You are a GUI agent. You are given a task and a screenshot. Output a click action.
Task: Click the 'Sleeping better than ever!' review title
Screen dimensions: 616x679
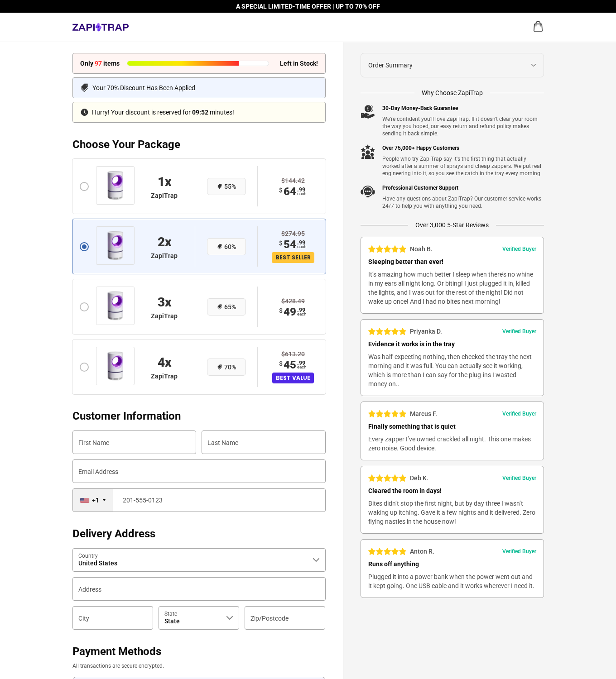(406, 262)
